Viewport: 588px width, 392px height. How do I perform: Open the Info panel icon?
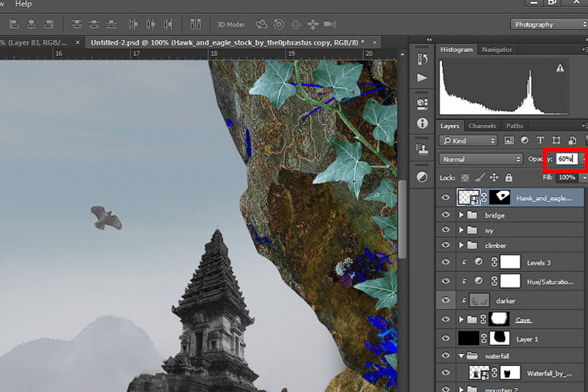point(423,123)
